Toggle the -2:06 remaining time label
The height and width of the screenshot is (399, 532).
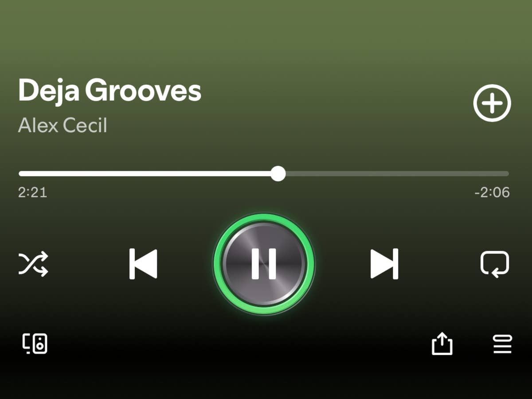tap(492, 192)
